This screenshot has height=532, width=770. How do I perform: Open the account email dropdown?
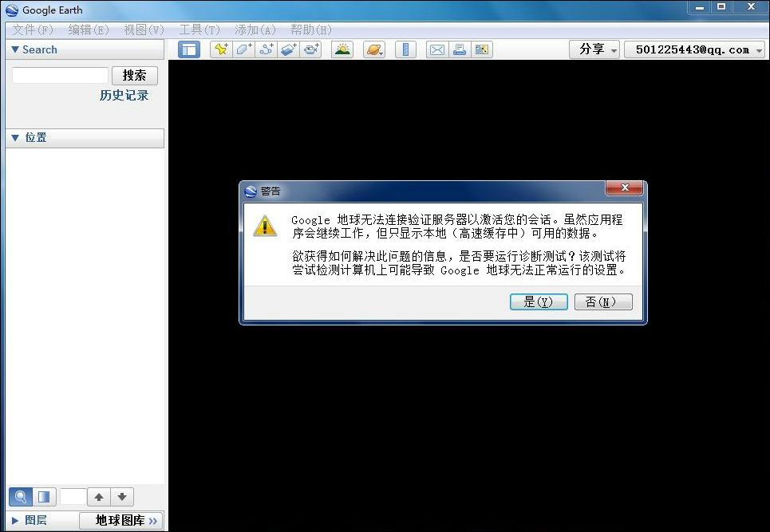coord(694,49)
